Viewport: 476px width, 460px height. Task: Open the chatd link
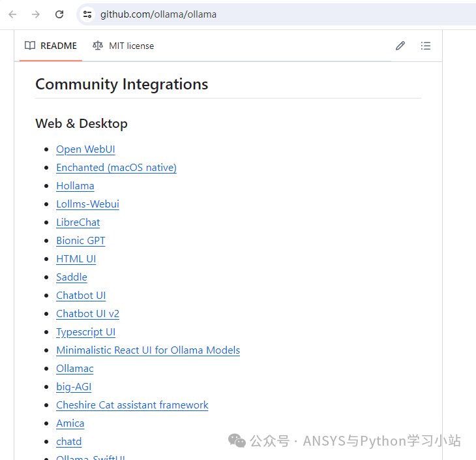click(69, 442)
